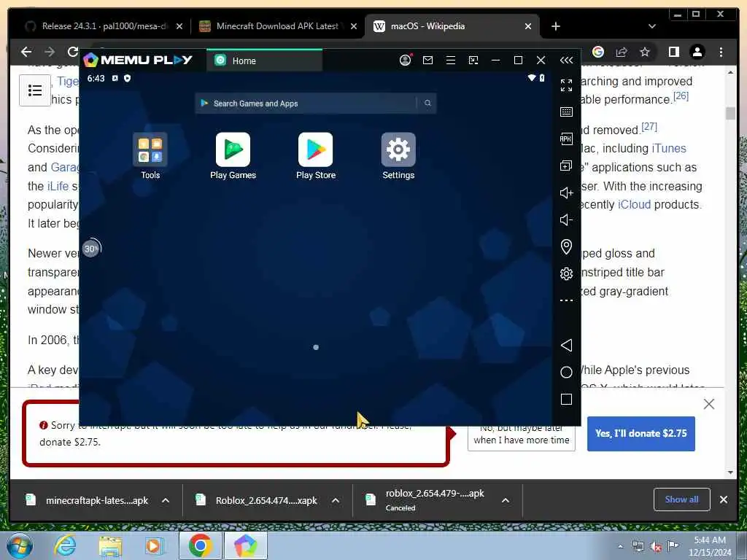This screenshot has height=560, width=747.
Task: Expand canceled roblox apk options arrow
Action: 506,500
